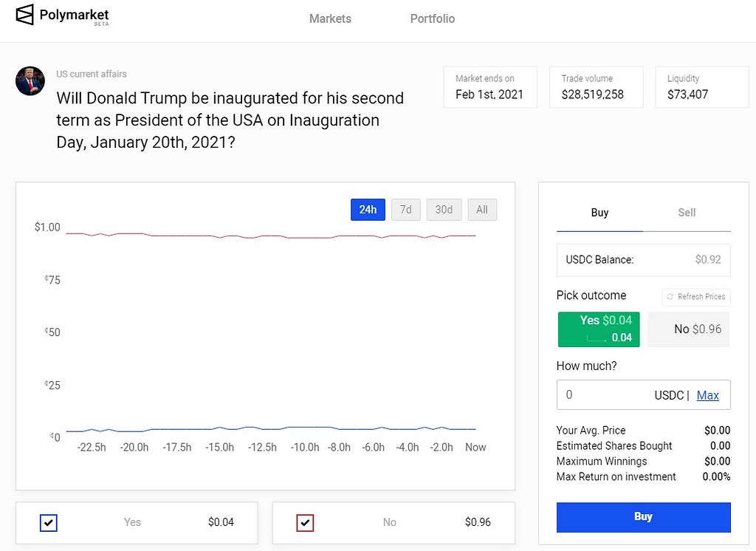Switch to the Buy tab
Viewport: 756px width, 551px height.
coord(599,213)
